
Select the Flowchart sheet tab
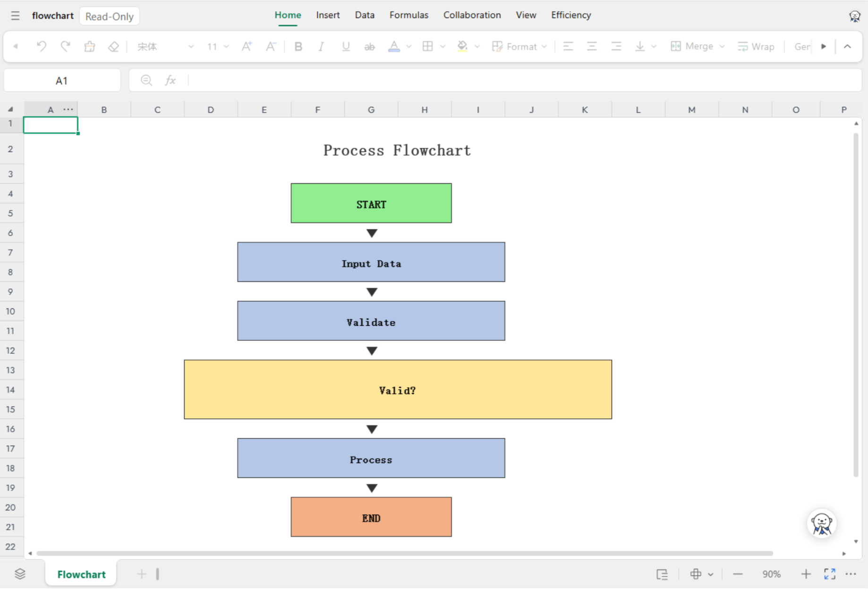coord(81,575)
